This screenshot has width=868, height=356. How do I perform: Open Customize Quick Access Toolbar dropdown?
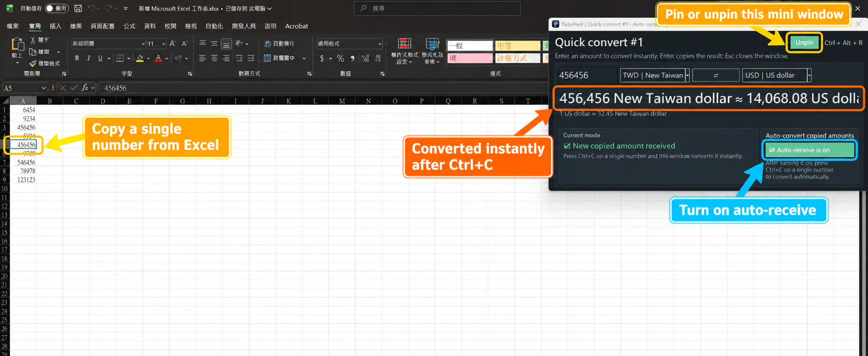[125, 8]
